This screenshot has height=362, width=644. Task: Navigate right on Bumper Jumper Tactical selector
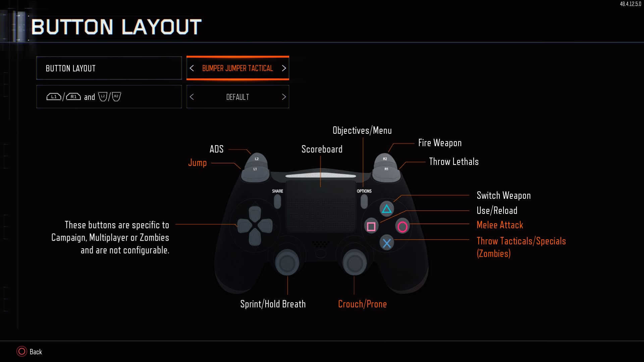pyautogui.click(x=283, y=68)
